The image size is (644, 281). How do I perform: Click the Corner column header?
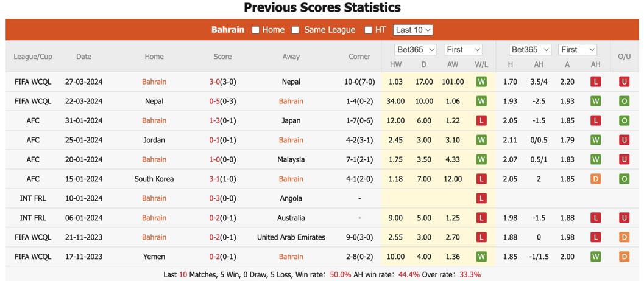(359, 57)
